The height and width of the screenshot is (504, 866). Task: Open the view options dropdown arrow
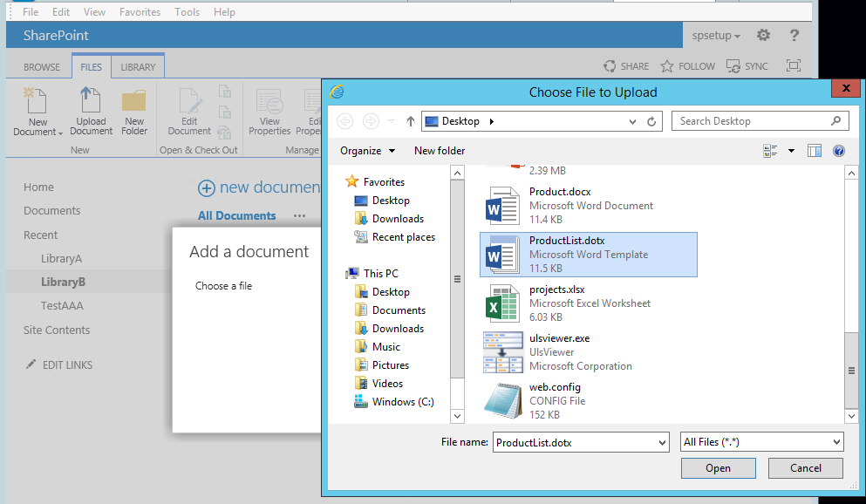click(x=791, y=151)
